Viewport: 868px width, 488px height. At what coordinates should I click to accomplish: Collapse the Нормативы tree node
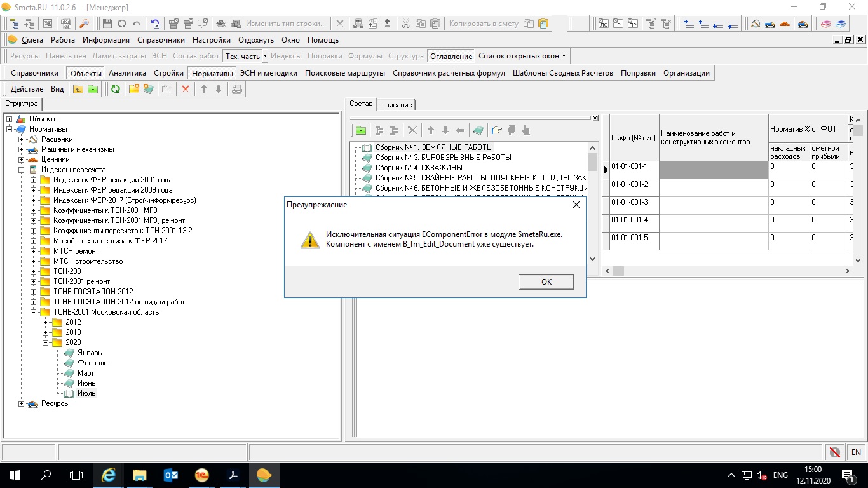10,129
